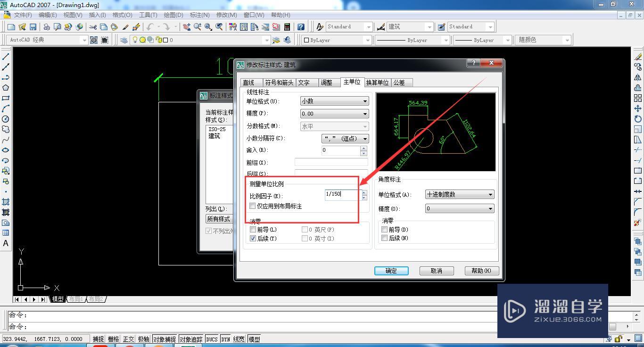
Task: Open ByLayer color control swatch dropdown
Action: tap(336, 40)
